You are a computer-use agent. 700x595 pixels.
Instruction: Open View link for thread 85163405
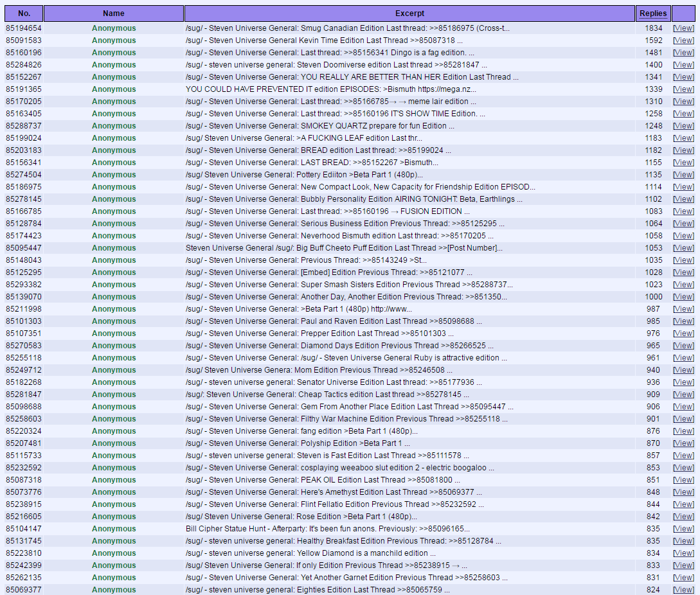(683, 113)
